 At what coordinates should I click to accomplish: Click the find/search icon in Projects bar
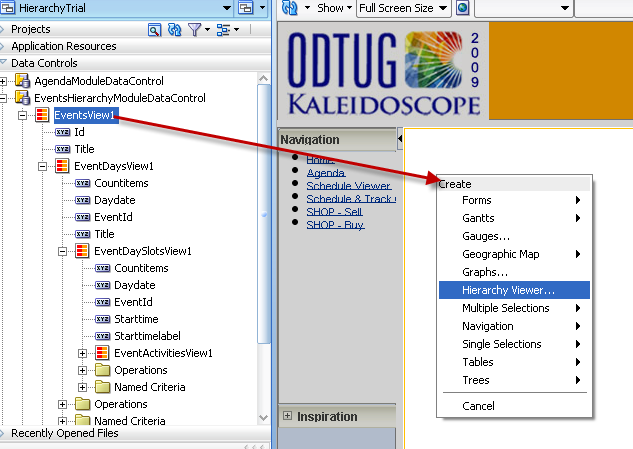[x=154, y=29]
